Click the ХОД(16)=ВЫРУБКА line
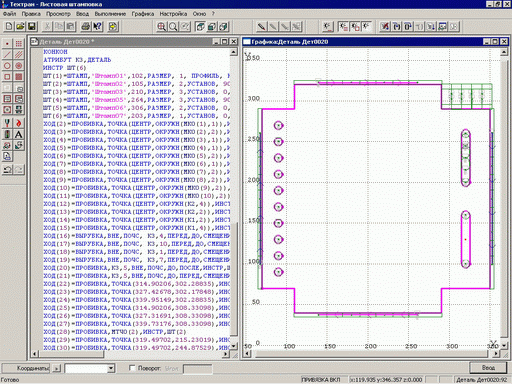Image resolution: width=512 pixels, height=384 pixels. coord(136,236)
